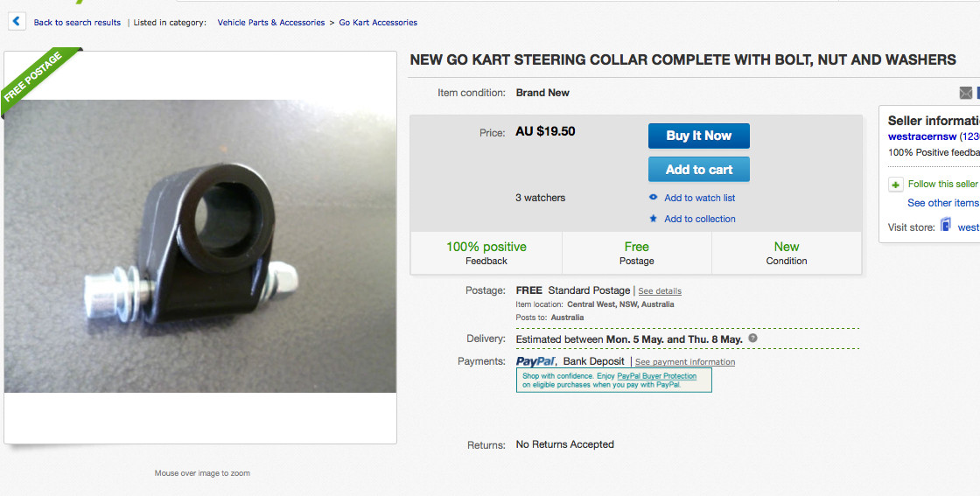Screen dimensions: 980x496
Task: Open See other items link
Action: coord(942,203)
